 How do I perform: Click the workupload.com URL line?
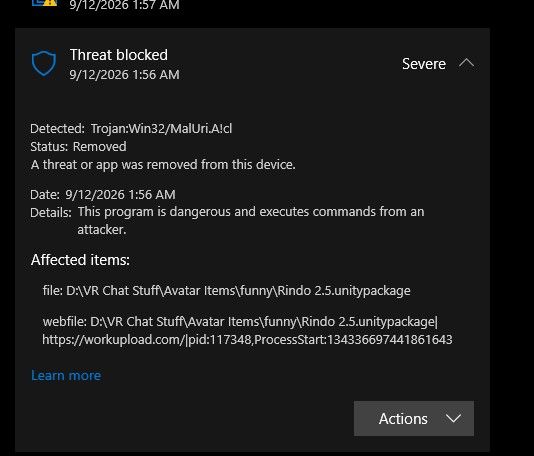click(247, 340)
